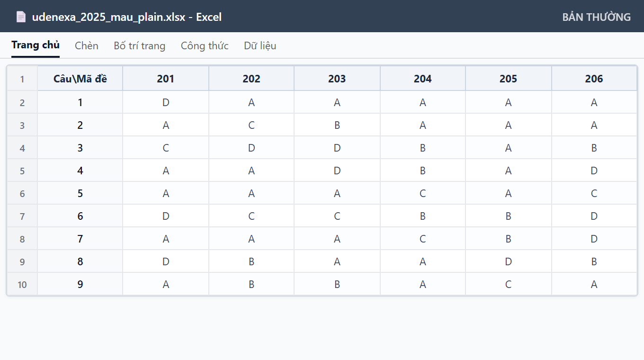
Task: Switch to the Công thức tab
Action: click(x=205, y=45)
